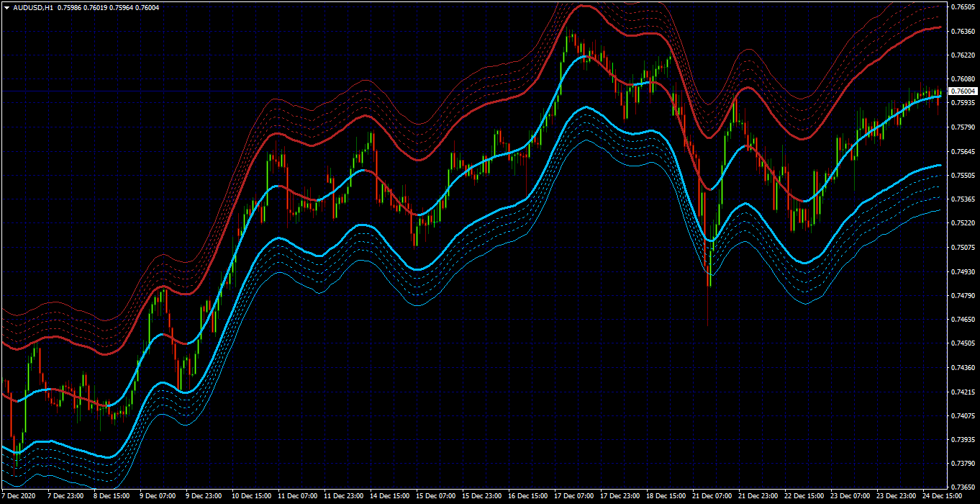Click the 7 Dec 2020 date label
Image resolution: width=980 pixels, height=504 pixels.
tap(17, 496)
